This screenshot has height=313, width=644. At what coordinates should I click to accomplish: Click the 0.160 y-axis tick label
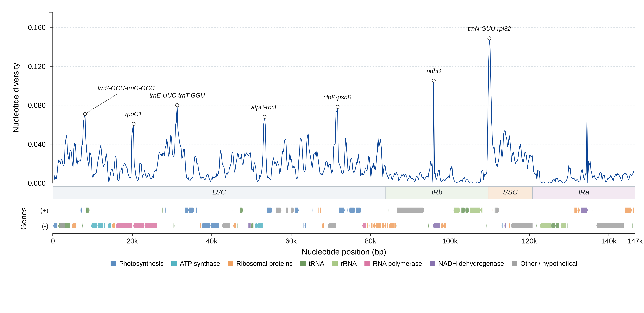pos(37,28)
